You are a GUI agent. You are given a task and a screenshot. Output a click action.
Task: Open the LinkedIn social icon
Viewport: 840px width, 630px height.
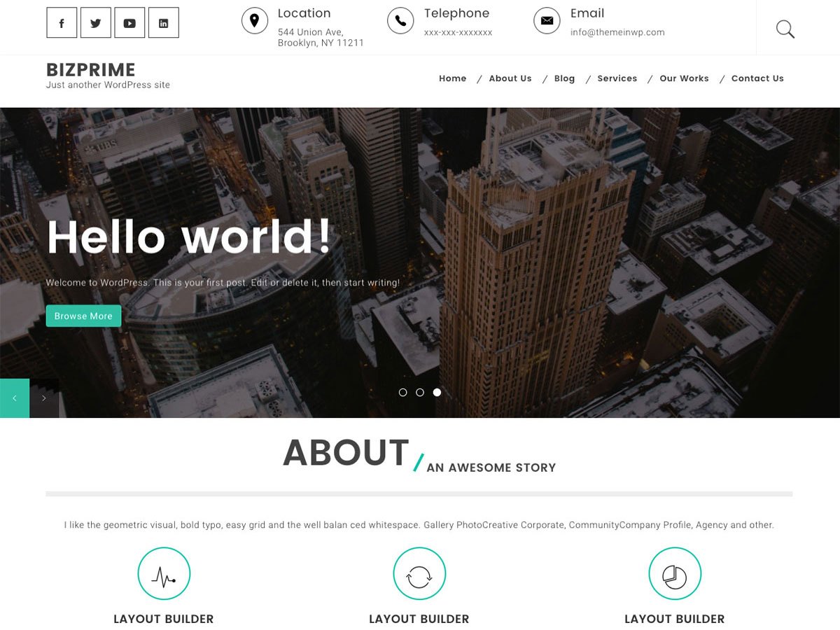point(163,23)
